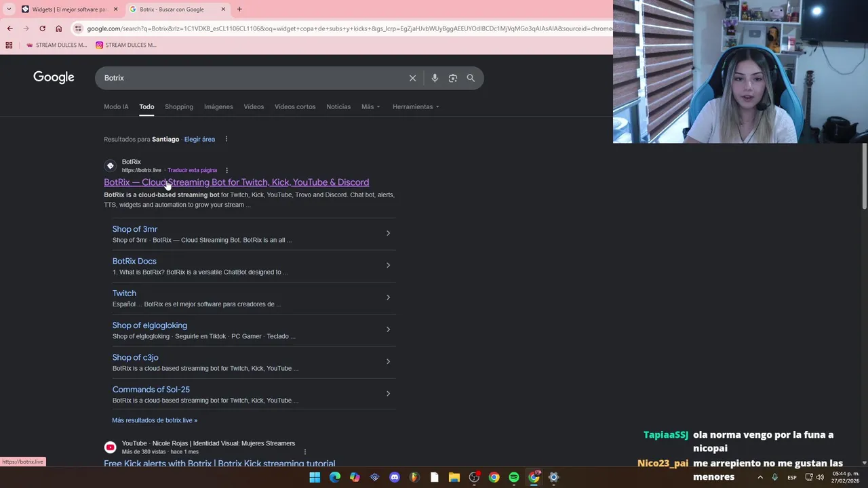This screenshot has height=488, width=868.
Task: Open the Shop of 3mr sitelink
Action: pyautogui.click(x=135, y=229)
